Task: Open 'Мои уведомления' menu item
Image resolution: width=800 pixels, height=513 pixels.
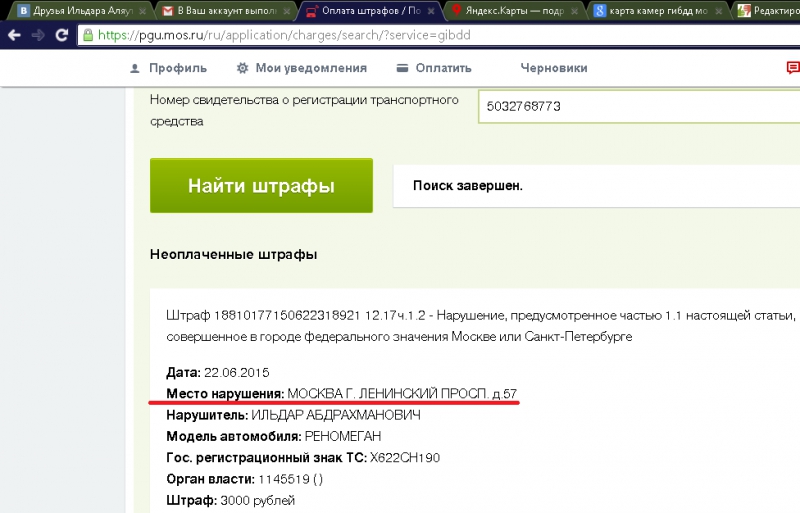Action: (311, 68)
